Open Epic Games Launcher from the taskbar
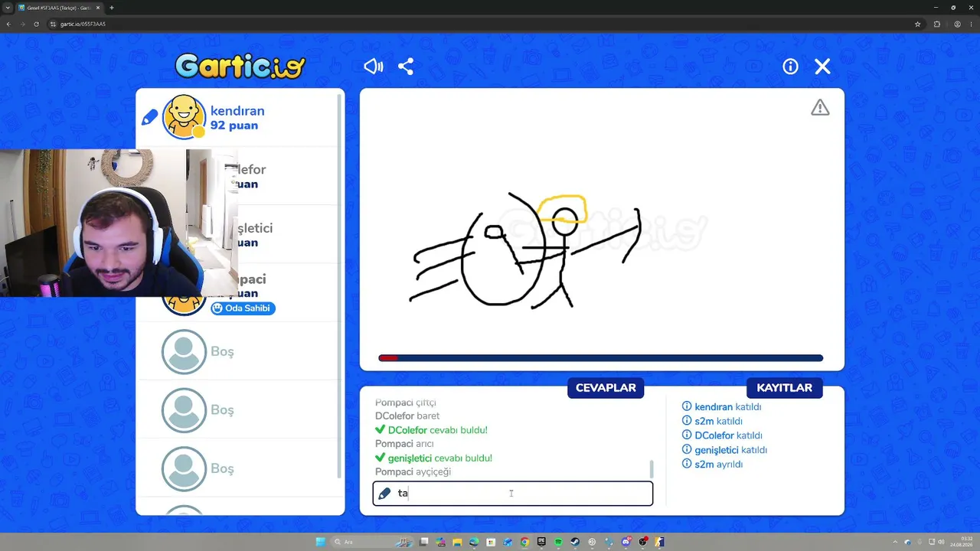Screen dimensions: 980x551 (x=541, y=542)
